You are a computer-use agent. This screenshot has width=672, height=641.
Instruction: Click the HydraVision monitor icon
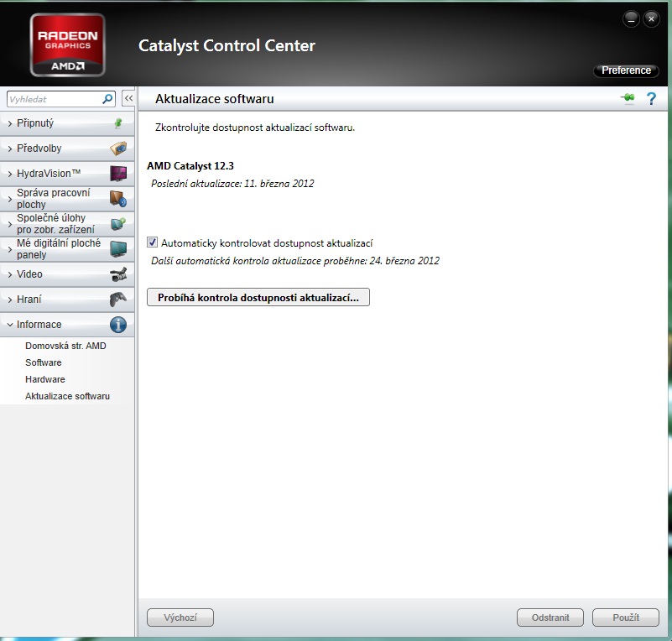coord(118,174)
